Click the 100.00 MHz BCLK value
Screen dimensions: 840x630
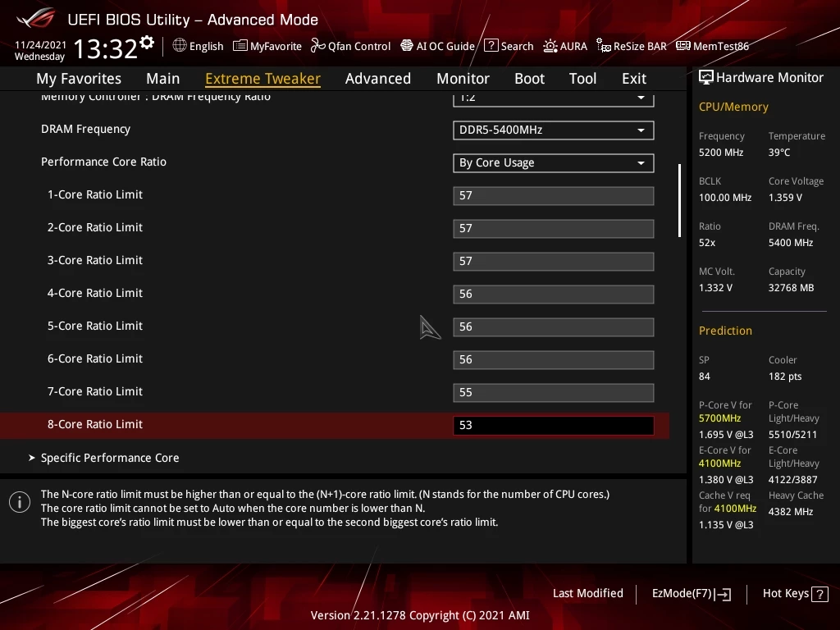(725, 198)
